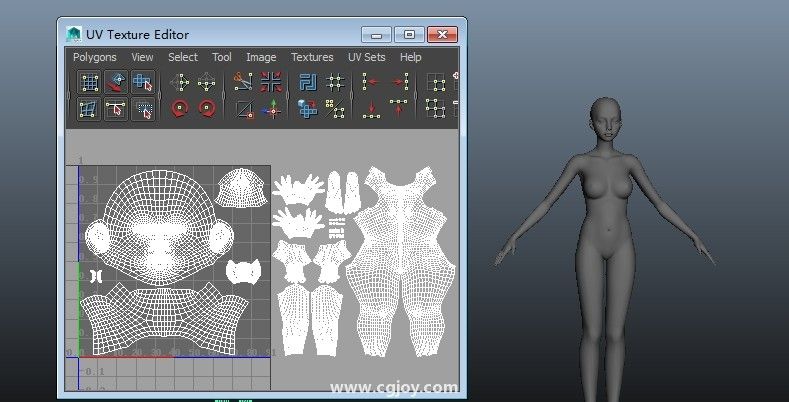The height and width of the screenshot is (402, 789).
Task: Open the Help menu
Action: [410, 57]
